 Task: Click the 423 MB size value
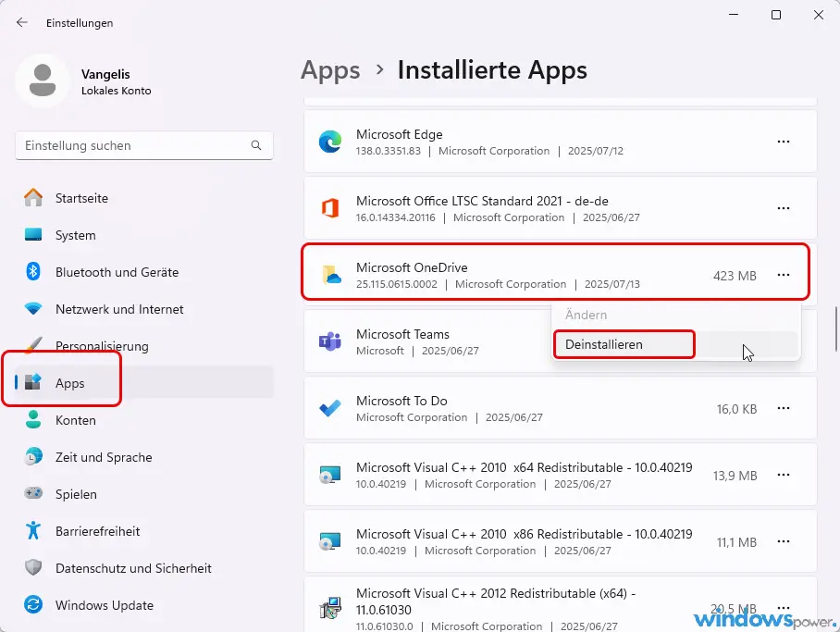(735, 276)
